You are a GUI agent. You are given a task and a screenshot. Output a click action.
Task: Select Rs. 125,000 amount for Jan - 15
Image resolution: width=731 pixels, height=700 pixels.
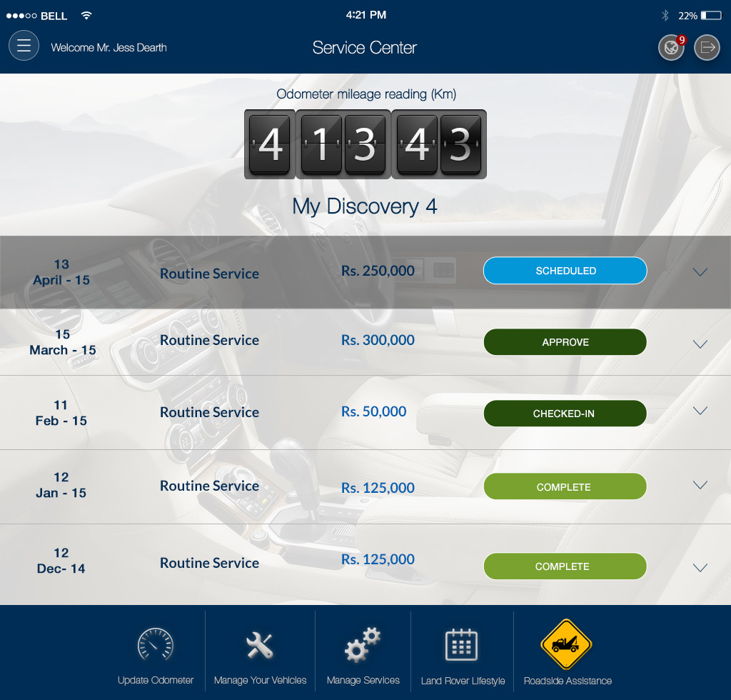coord(378,488)
